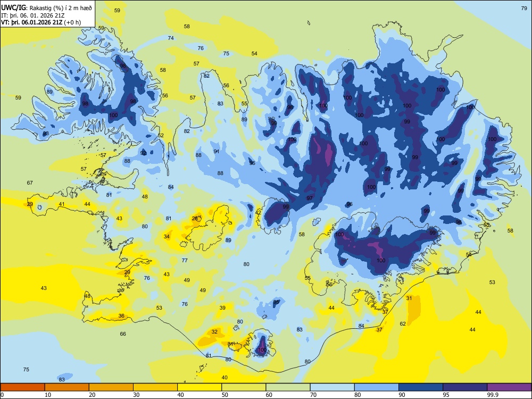Click the yellow-green 50–60 legend swatch

coord(244,387)
